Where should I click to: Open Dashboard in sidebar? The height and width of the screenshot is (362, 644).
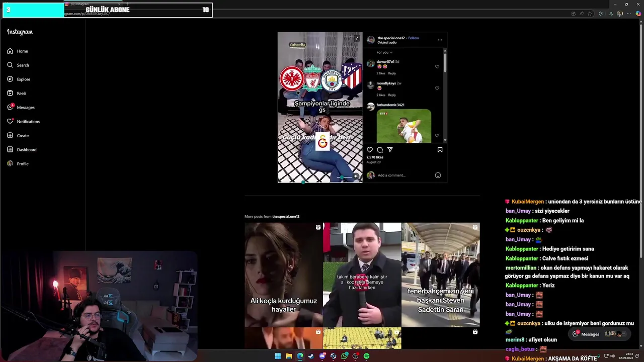22,150
